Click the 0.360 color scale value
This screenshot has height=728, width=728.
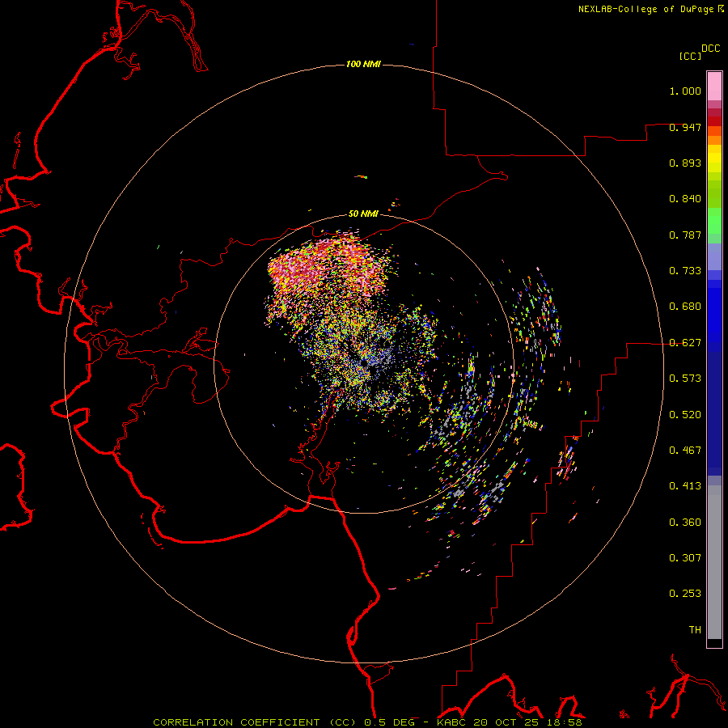[x=685, y=523]
